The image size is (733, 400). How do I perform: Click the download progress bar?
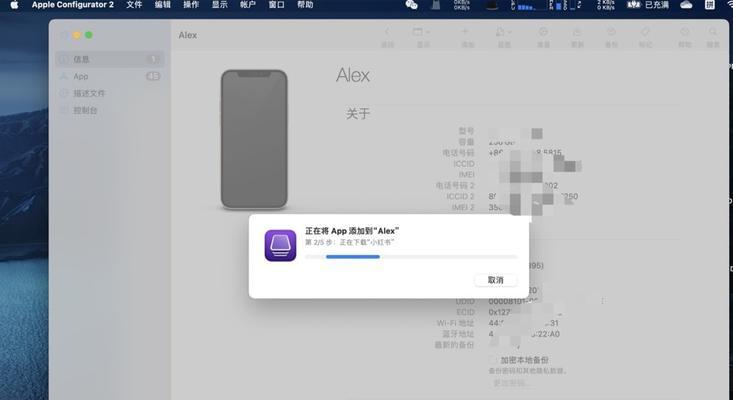pyautogui.click(x=411, y=257)
